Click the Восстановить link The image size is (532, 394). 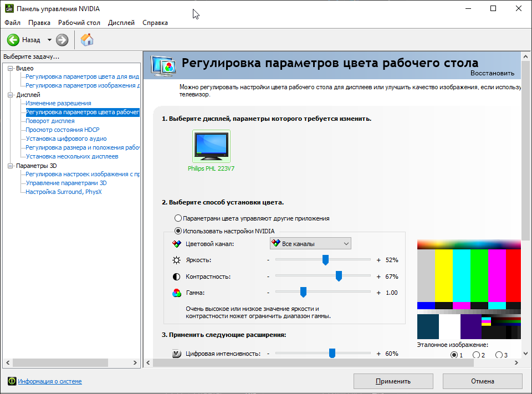(x=492, y=73)
